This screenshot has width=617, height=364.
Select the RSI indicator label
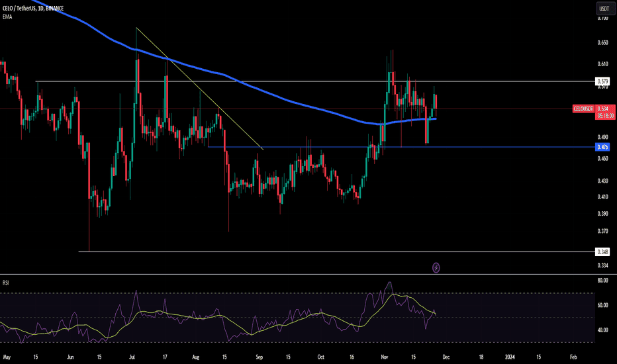click(6, 283)
